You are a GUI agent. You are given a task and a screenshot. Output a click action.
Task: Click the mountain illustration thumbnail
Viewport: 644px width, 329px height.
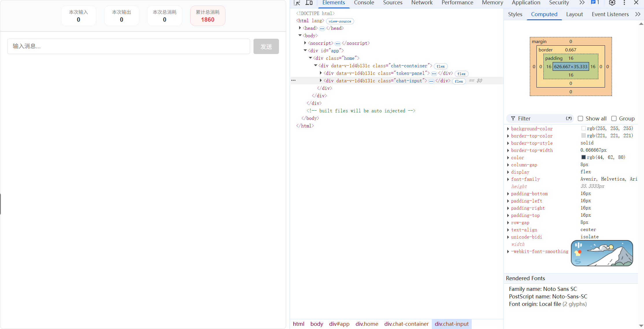602,253
